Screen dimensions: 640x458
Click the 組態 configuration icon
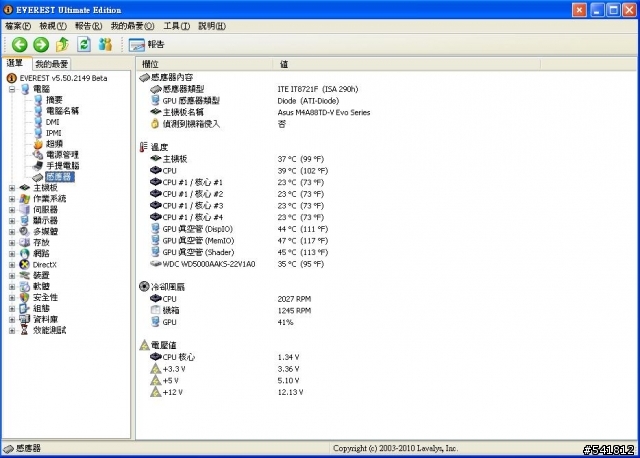24,309
